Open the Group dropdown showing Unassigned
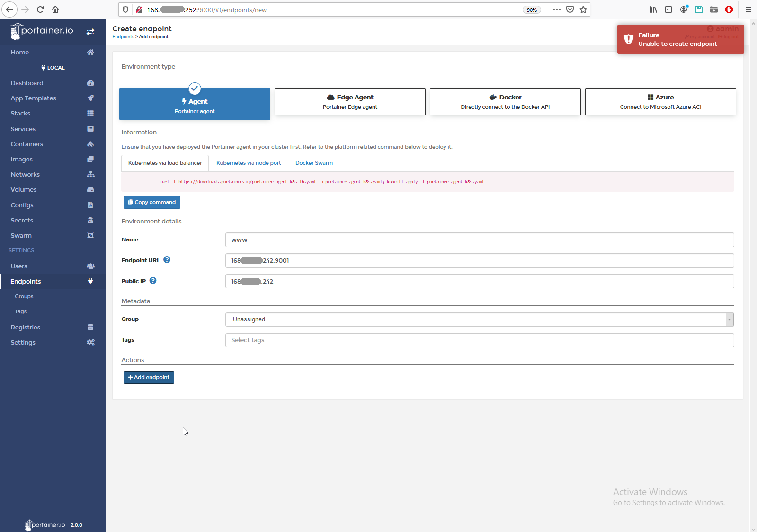The height and width of the screenshot is (532, 757). tap(480, 319)
